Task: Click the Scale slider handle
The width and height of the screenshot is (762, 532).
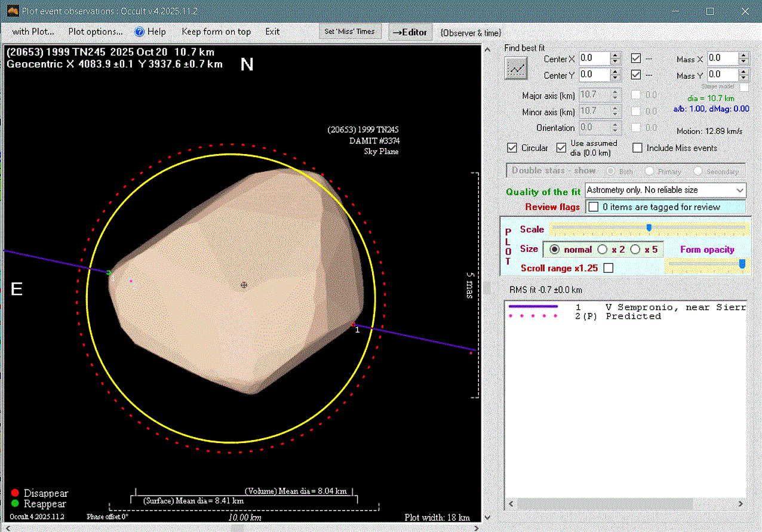Action: tap(649, 227)
